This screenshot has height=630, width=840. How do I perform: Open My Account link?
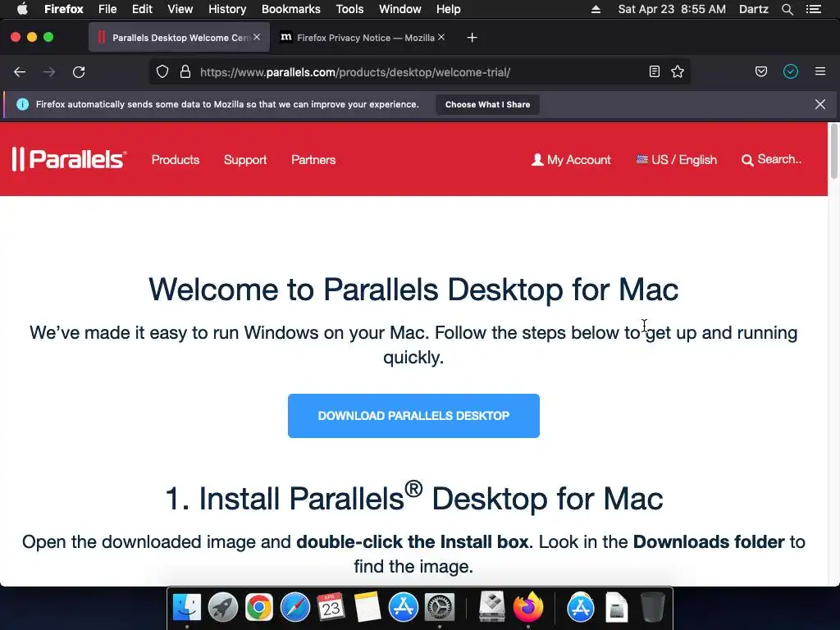click(571, 160)
